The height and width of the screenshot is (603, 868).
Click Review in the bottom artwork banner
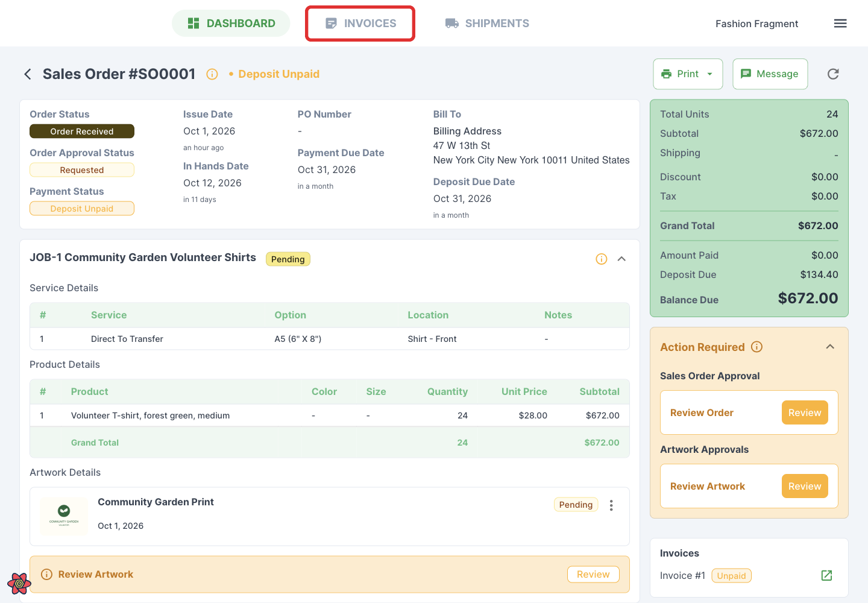click(593, 575)
